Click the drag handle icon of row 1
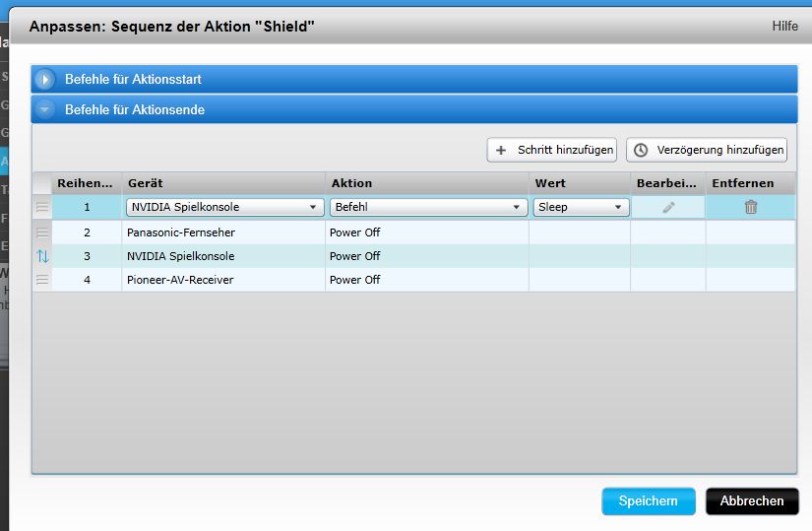 42,208
